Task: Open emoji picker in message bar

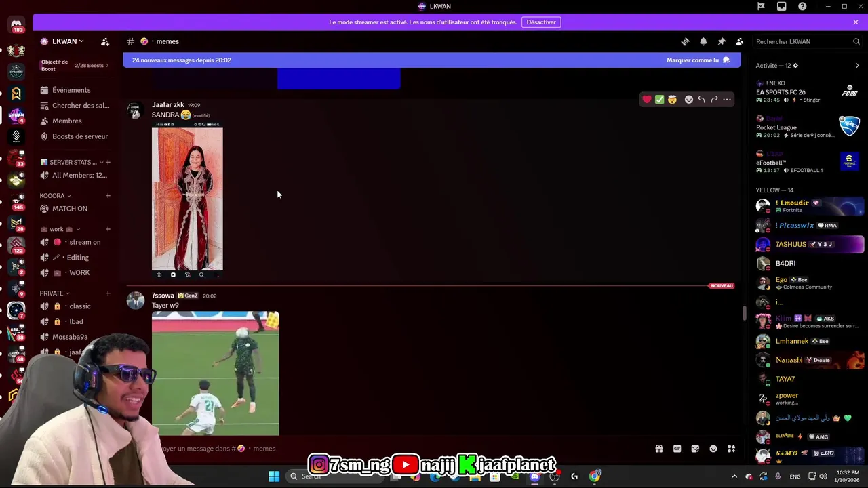Action: pyautogui.click(x=713, y=449)
